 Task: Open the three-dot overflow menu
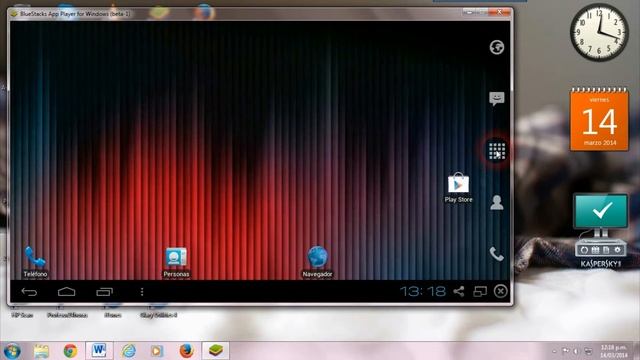(142, 292)
